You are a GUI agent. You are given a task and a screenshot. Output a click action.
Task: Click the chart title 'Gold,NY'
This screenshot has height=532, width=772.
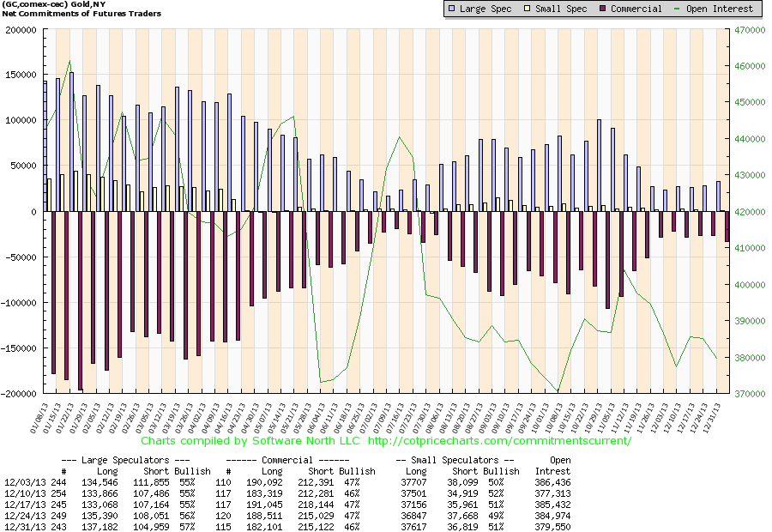tap(88, 4)
